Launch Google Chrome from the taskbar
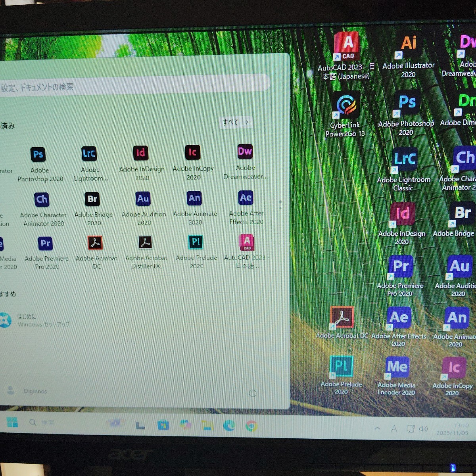The height and width of the screenshot is (476, 476). coord(251,426)
